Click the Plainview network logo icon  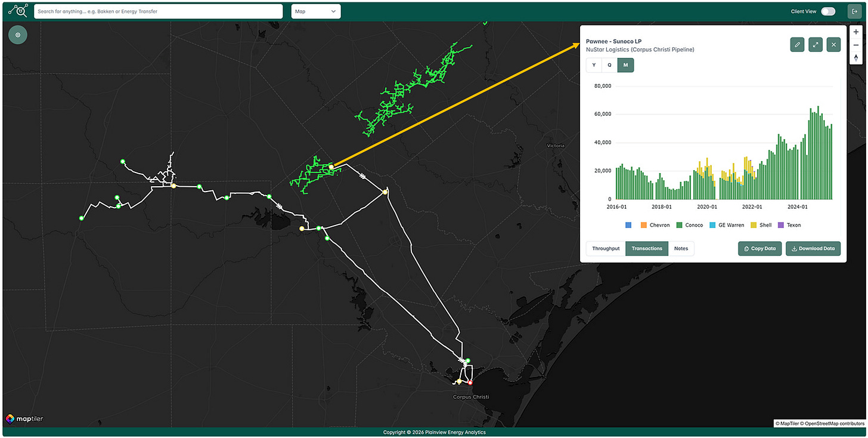[x=18, y=11]
